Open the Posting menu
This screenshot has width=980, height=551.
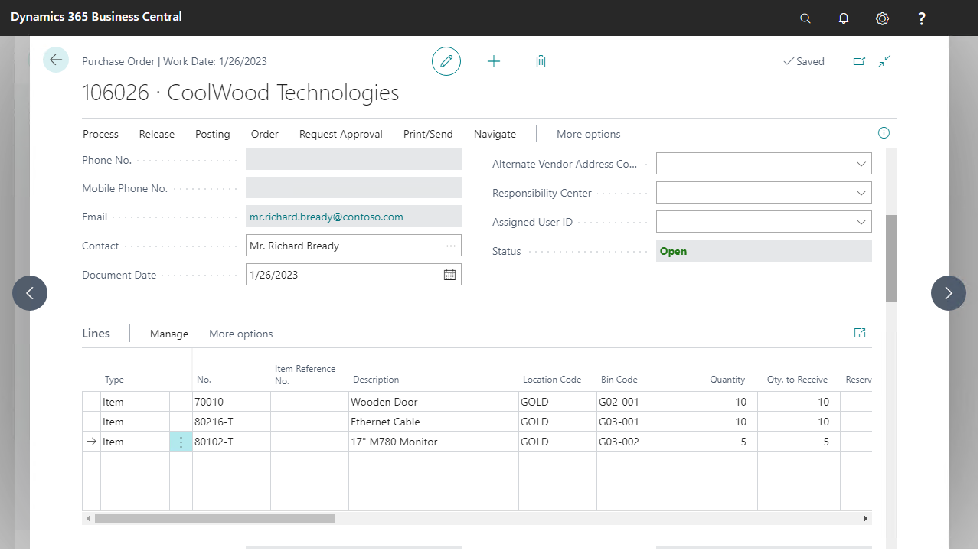pyautogui.click(x=213, y=134)
